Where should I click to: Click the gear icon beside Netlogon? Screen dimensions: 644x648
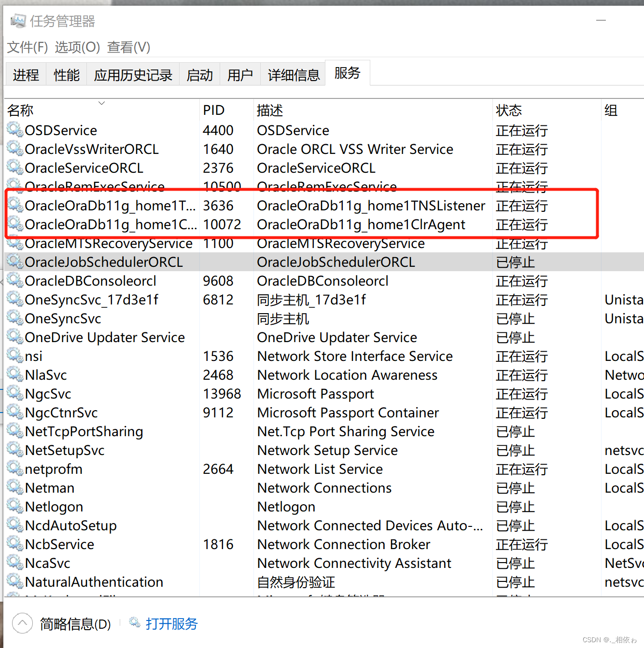[x=15, y=506]
